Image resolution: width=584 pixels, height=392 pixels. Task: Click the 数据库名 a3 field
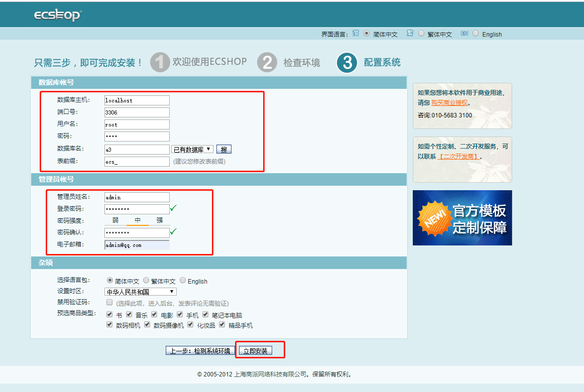(137, 149)
